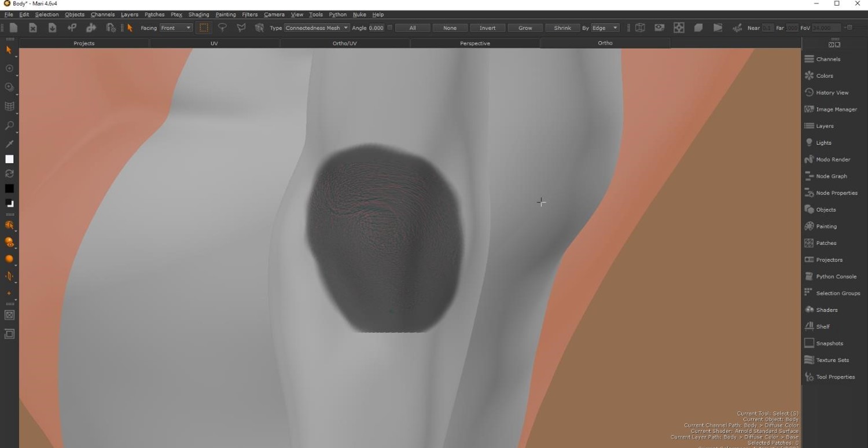
Task: Select the polygonal selection icon
Action: click(x=241, y=28)
